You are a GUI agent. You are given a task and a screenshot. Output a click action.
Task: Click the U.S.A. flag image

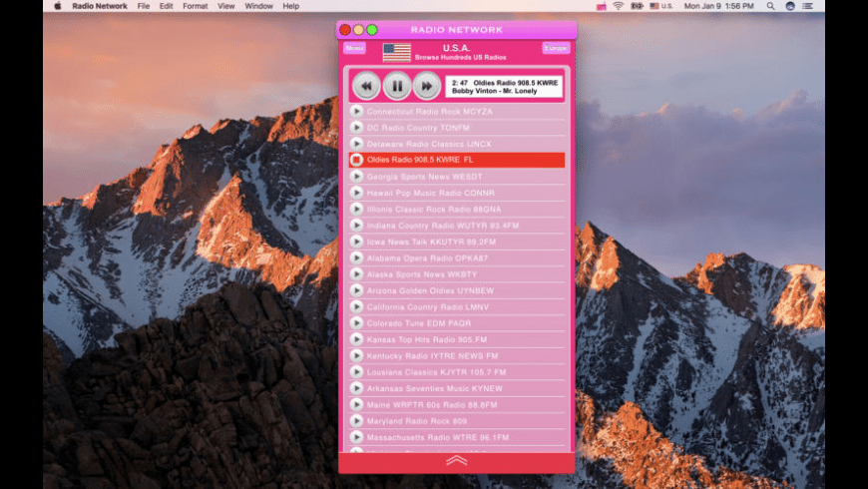click(x=397, y=53)
